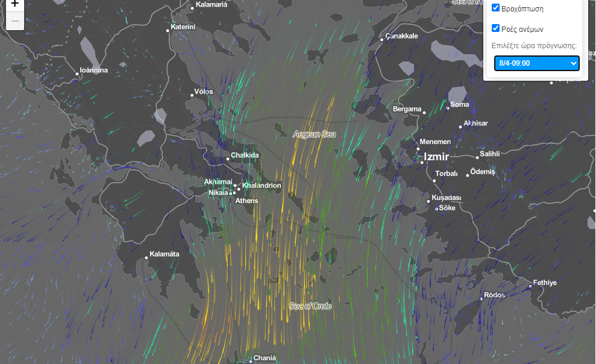This screenshot has width=596, height=364.
Task: Zoom out the map with minus button
Action: click(15, 21)
